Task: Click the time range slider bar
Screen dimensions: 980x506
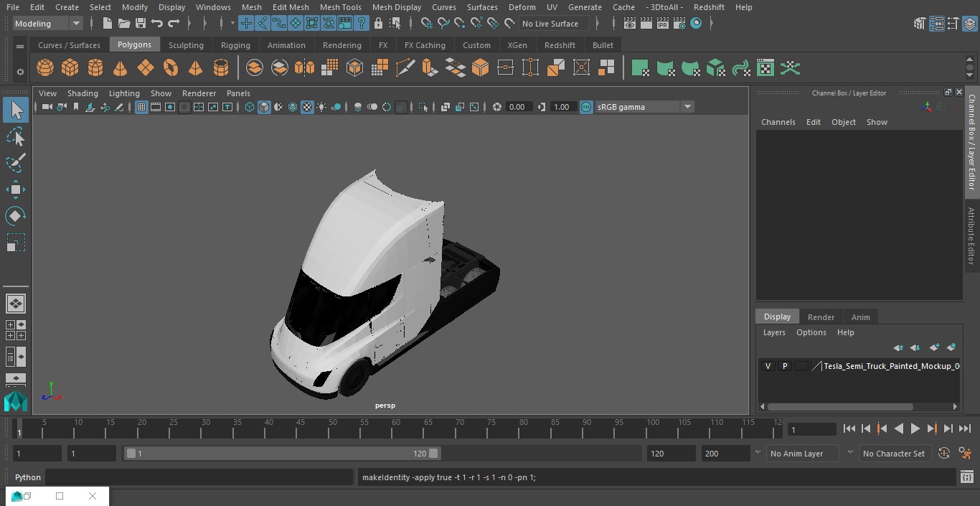Action: pyautogui.click(x=282, y=454)
